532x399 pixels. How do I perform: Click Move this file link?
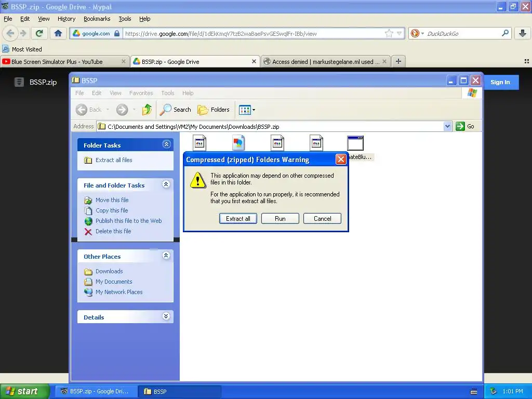[x=112, y=200]
